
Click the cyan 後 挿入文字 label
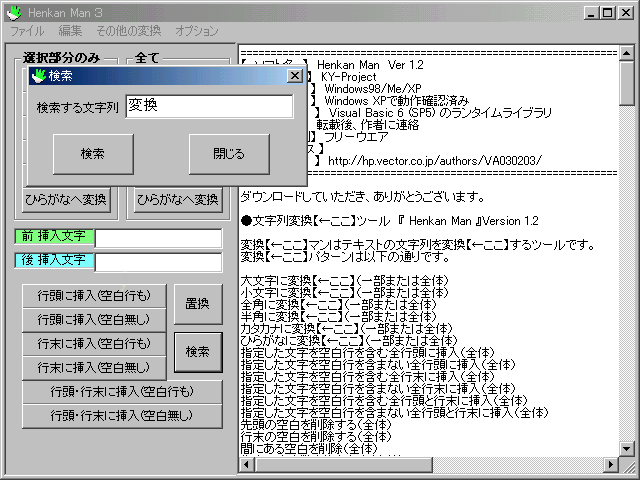(54, 260)
